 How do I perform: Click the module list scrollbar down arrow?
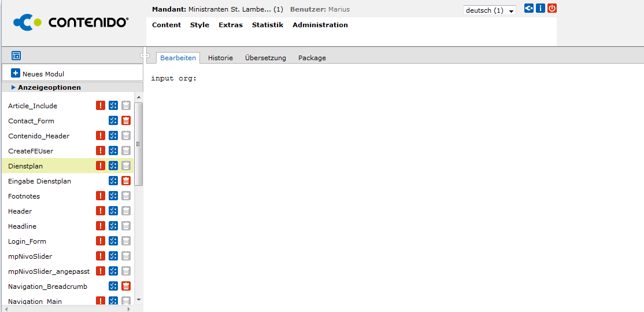pyautogui.click(x=138, y=300)
